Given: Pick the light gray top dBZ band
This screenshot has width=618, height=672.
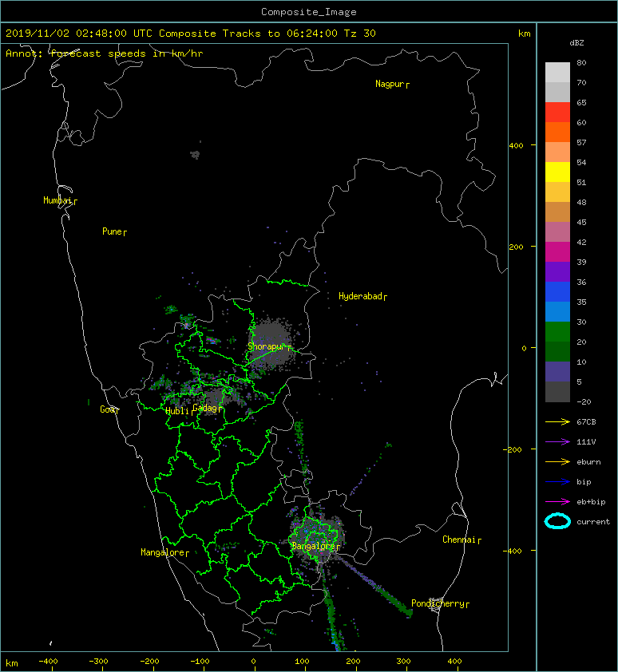Looking at the screenshot, I should click(x=557, y=72).
